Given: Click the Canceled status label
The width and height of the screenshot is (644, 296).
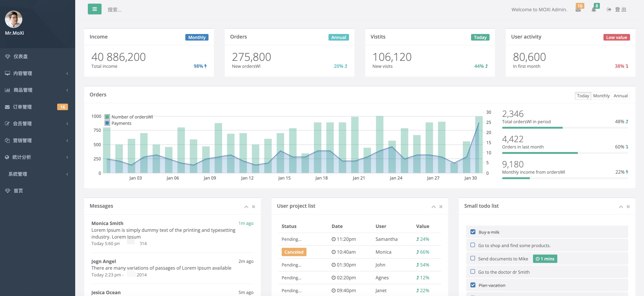Looking at the screenshot, I should coord(294,252).
